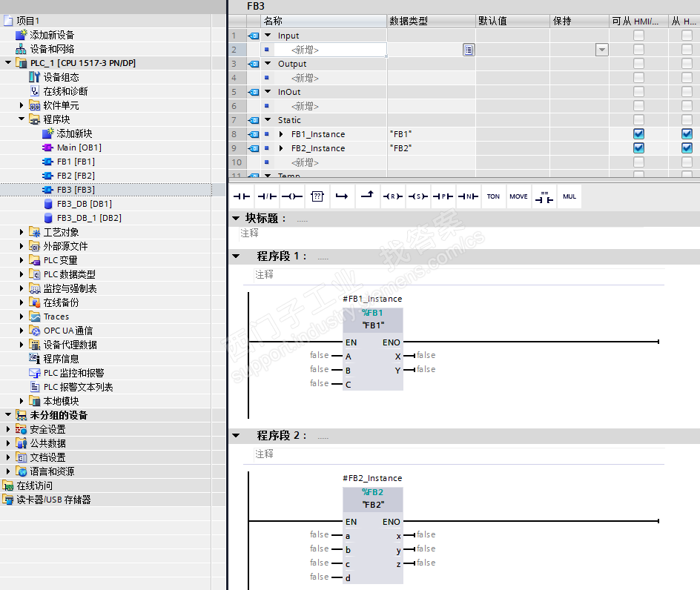Open FB1 [FB1] function block
The width and height of the screenshot is (700, 590).
[x=76, y=162]
